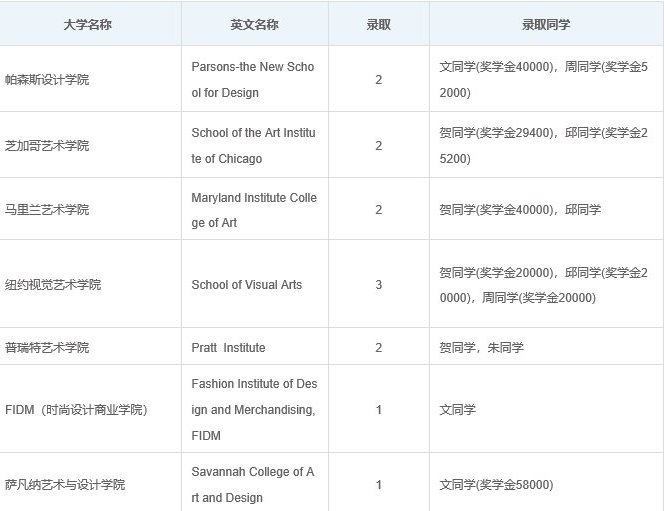Click the 普瑞特艺术学院 cell
The width and height of the screenshot is (664, 511).
tap(47, 348)
